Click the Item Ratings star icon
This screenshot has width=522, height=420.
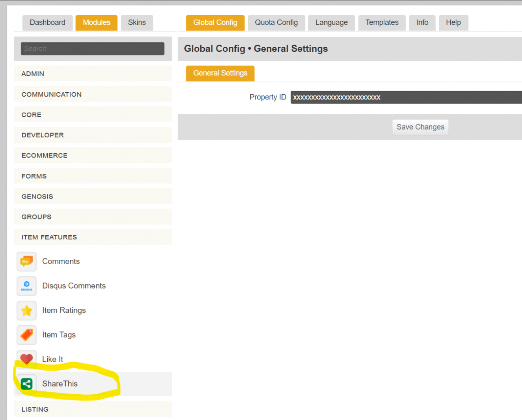point(27,310)
